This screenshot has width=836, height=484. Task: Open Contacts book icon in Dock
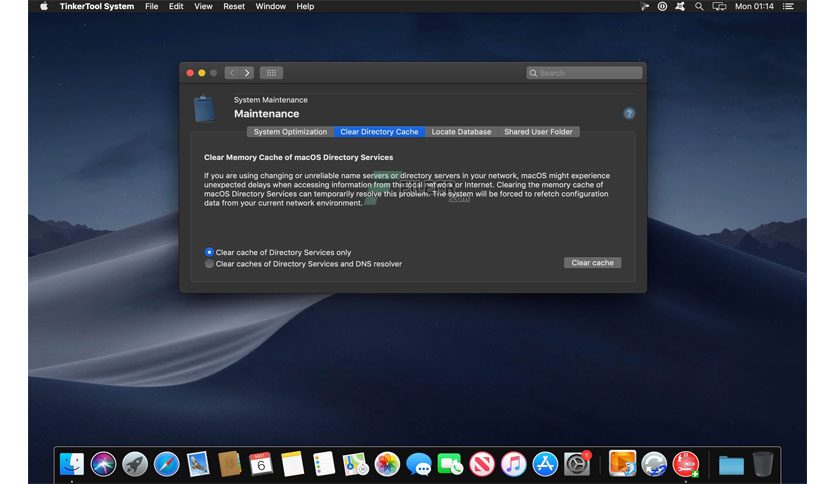tap(230, 464)
